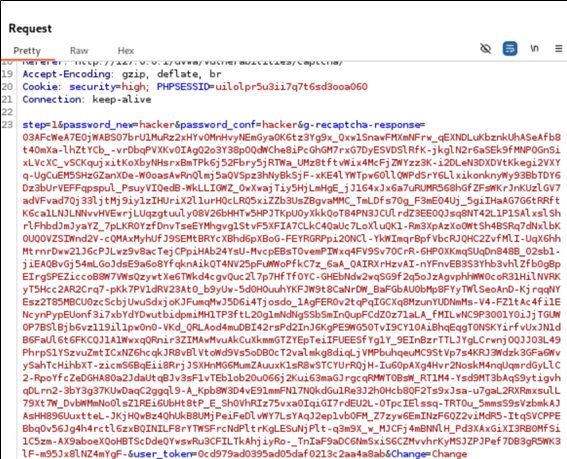Click the password_new parameter name
Viewport: 567px width, 459px height.
click(x=98, y=125)
